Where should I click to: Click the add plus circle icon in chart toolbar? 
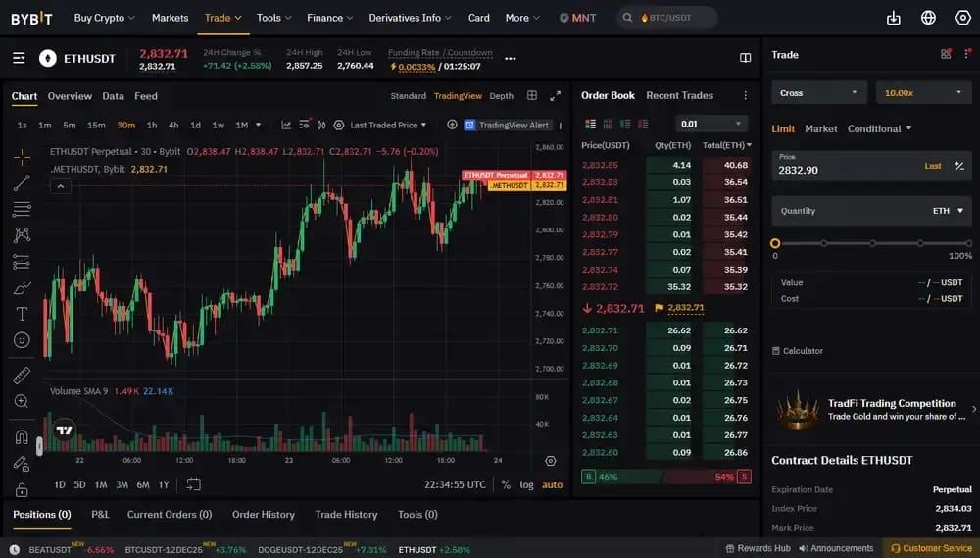click(452, 125)
